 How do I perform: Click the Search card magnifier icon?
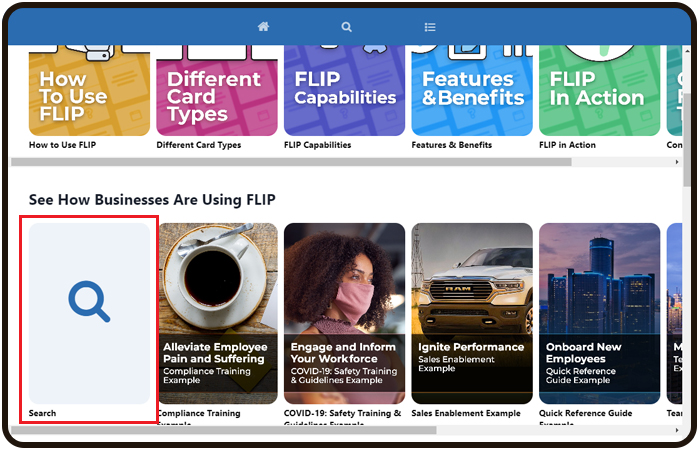coord(89,301)
